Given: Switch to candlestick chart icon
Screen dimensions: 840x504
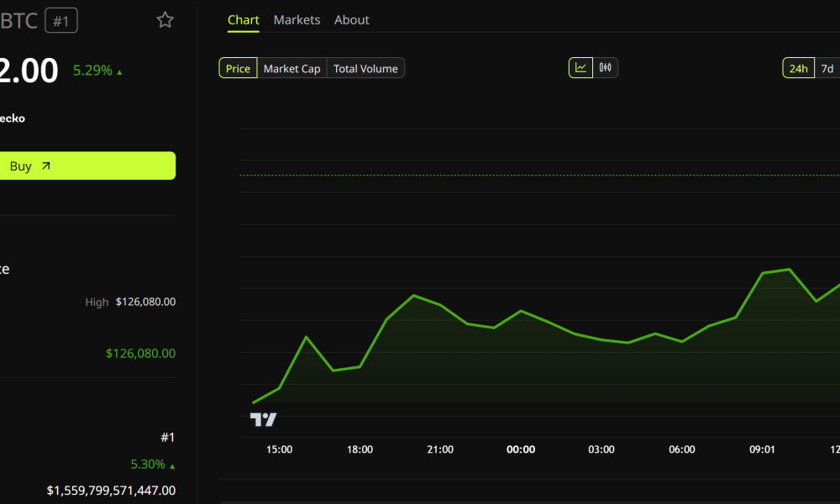Looking at the screenshot, I should pos(606,67).
